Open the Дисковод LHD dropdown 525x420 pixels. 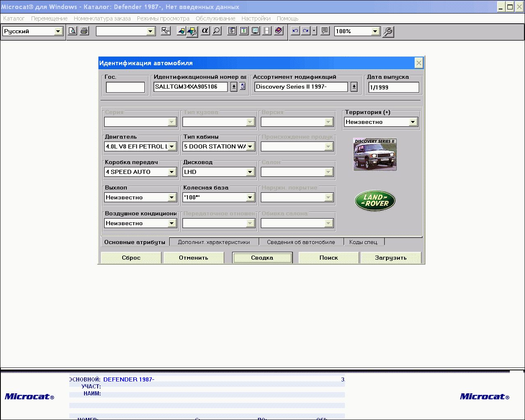click(250, 172)
